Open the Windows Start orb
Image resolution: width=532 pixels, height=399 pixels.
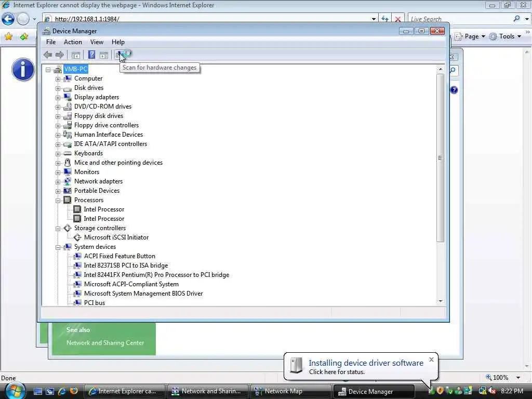tap(14, 391)
